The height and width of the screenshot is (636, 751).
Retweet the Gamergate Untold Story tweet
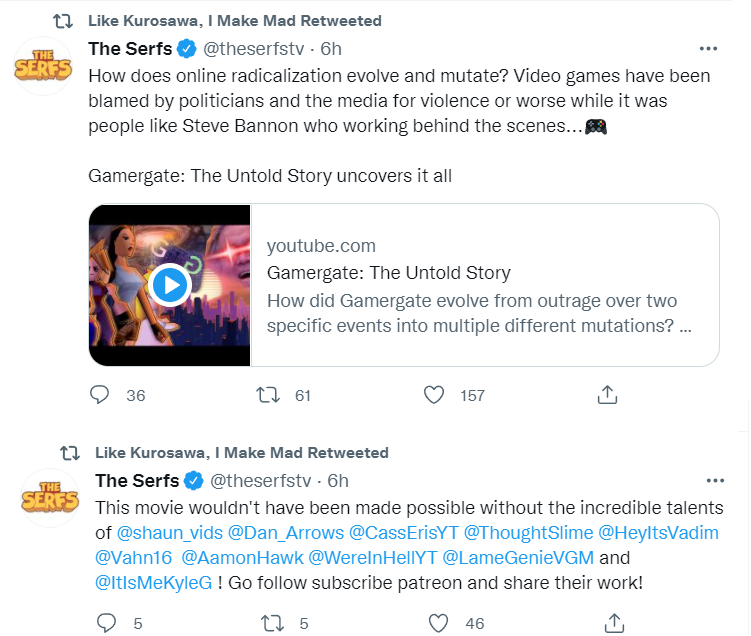pyautogui.click(x=269, y=395)
